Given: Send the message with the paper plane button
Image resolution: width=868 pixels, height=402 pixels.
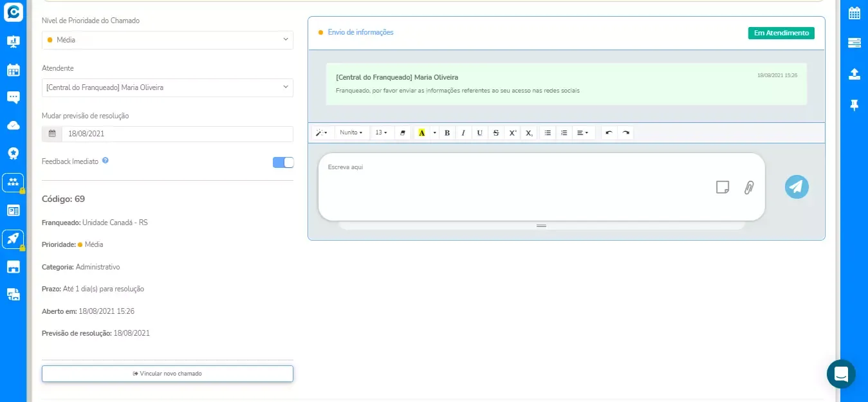Looking at the screenshot, I should point(797,187).
